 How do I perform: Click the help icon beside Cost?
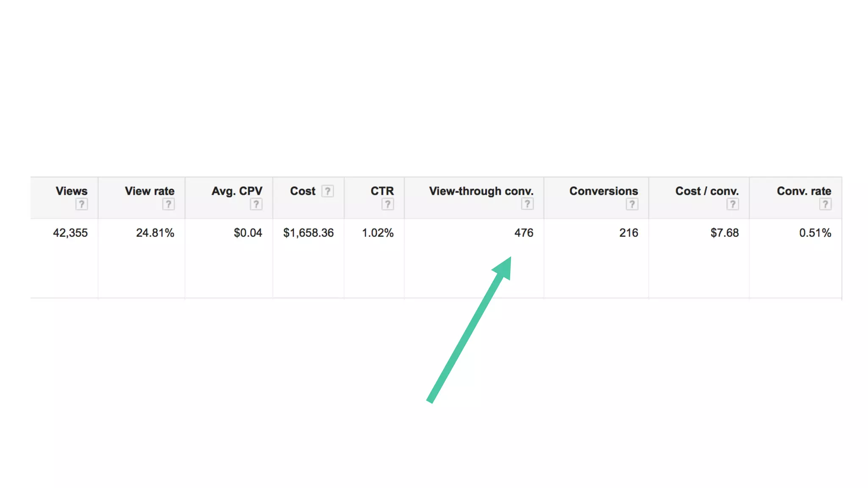pos(327,191)
